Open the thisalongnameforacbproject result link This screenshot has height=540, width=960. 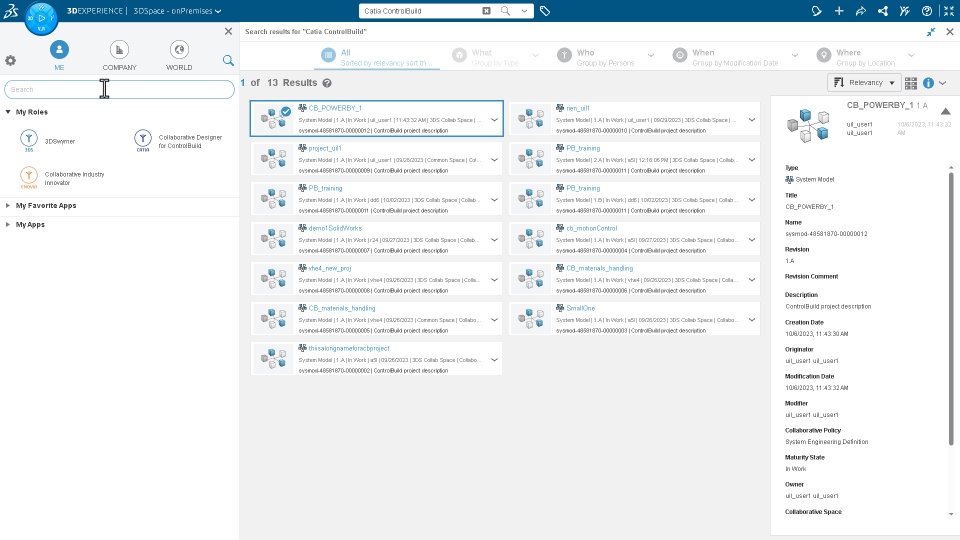[349, 348]
